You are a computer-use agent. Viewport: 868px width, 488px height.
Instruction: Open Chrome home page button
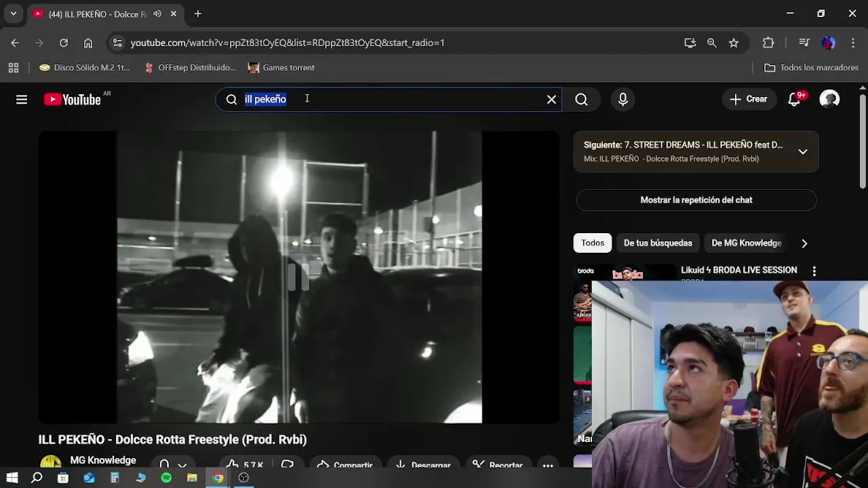point(88,43)
